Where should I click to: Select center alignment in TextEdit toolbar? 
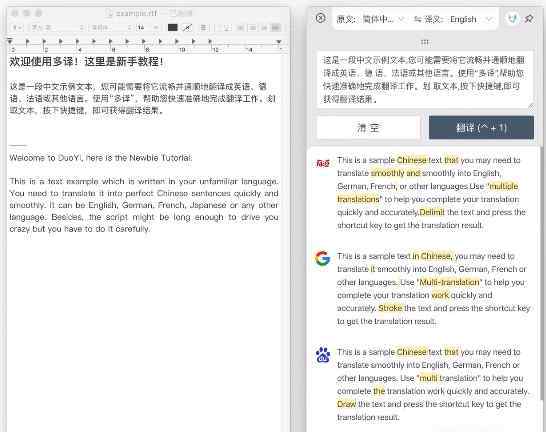(x=252, y=28)
